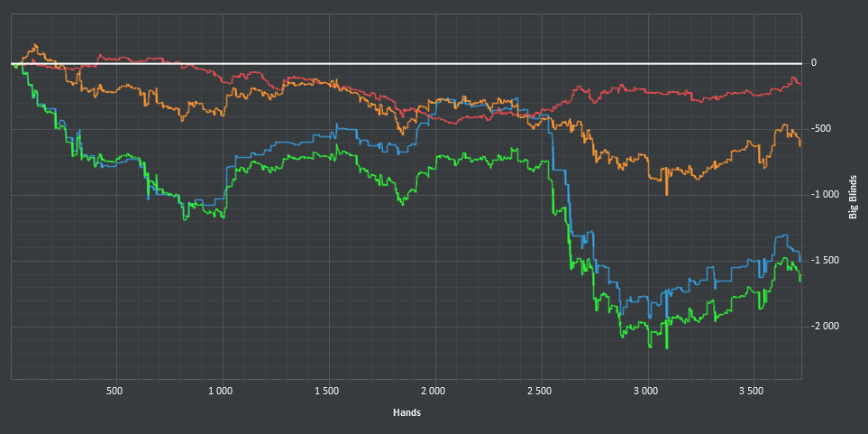Click the 0 label on Big Blinds axis

[x=814, y=63]
